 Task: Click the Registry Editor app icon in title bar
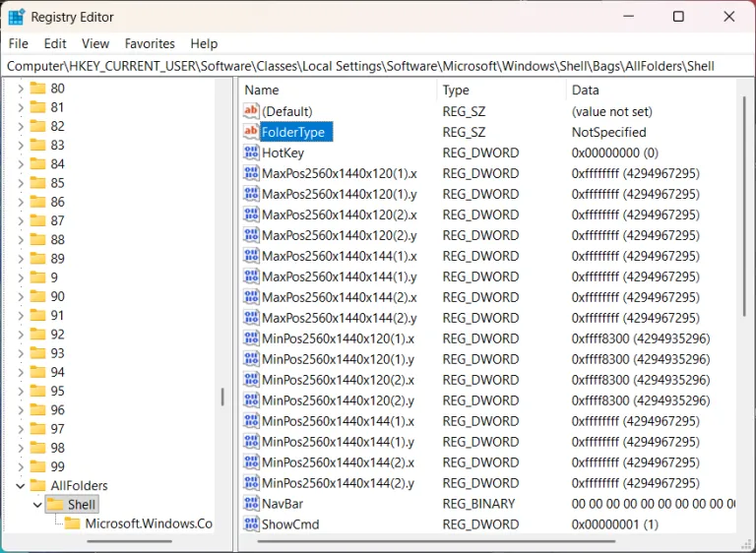(17, 17)
